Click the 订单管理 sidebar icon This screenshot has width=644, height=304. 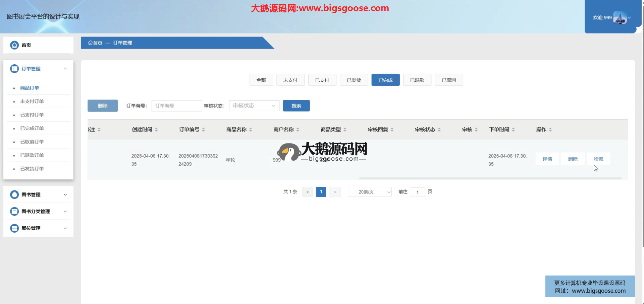pyautogui.click(x=14, y=69)
